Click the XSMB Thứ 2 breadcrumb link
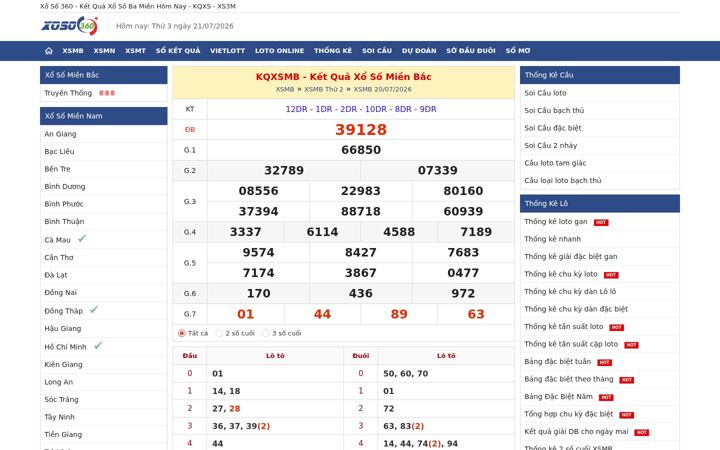Screen dimensions: 720x450 click(324, 89)
